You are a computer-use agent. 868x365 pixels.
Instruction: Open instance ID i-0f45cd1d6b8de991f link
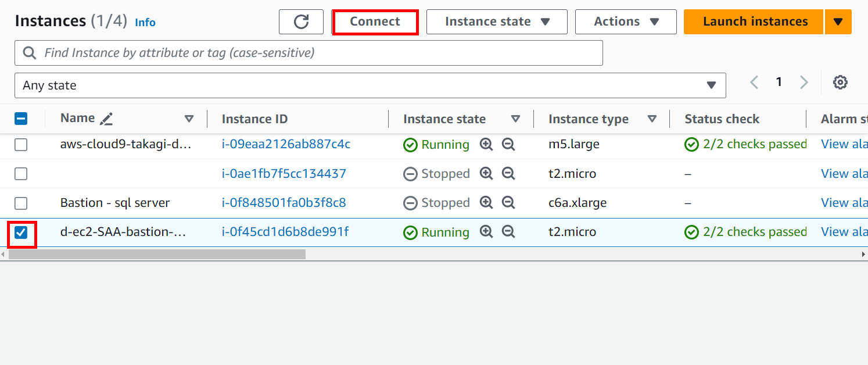click(x=285, y=232)
